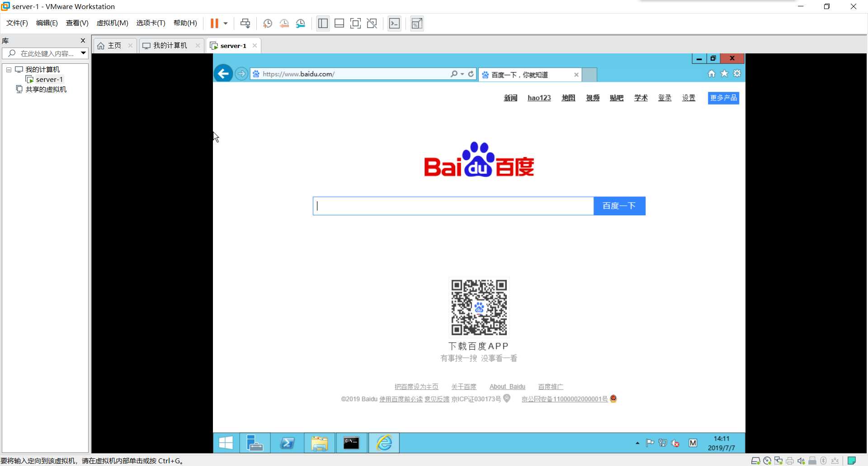The width and height of the screenshot is (868, 466).
Task: Close the 主页 tab
Action: point(130,46)
